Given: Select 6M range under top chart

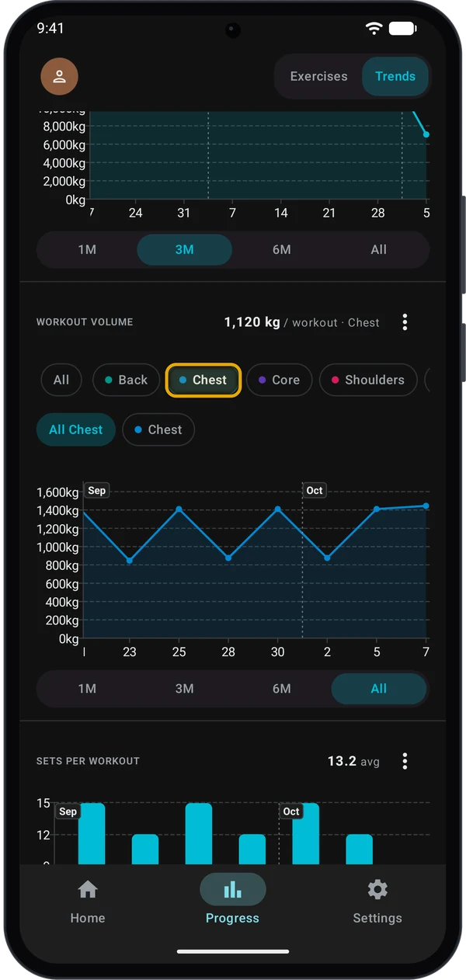Looking at the screenshot, I should [281, 250].
